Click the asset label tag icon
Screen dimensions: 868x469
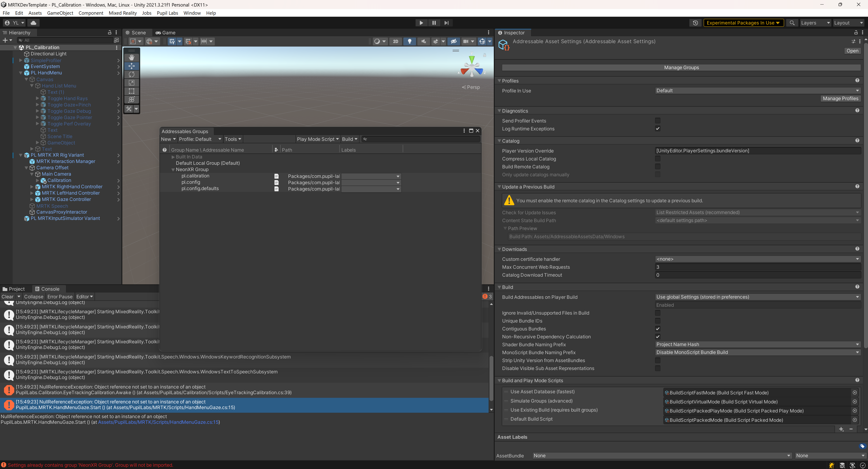click(x=862, y=446)
